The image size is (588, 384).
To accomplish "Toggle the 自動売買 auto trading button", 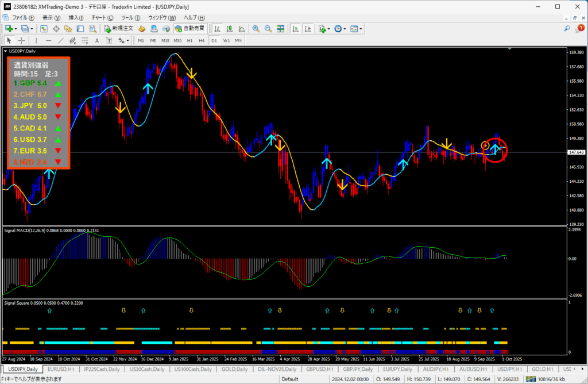I will coord(189,28).
